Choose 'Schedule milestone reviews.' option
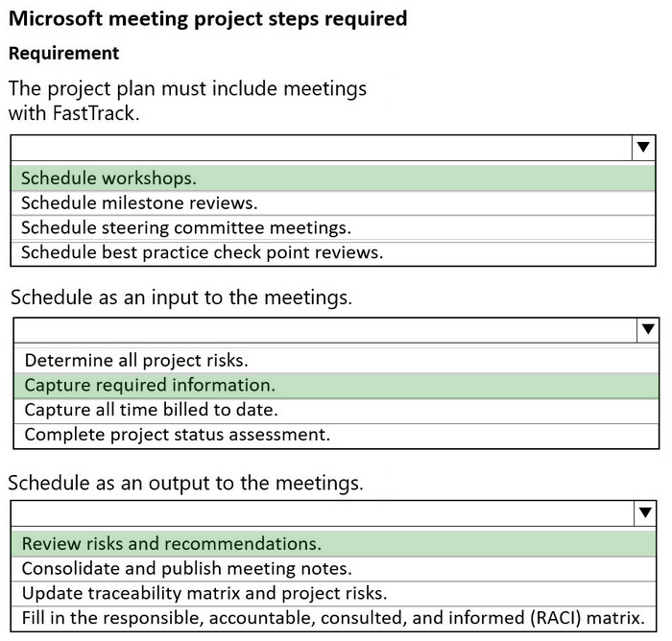672x641 pixels. click(x=333, y=203)
